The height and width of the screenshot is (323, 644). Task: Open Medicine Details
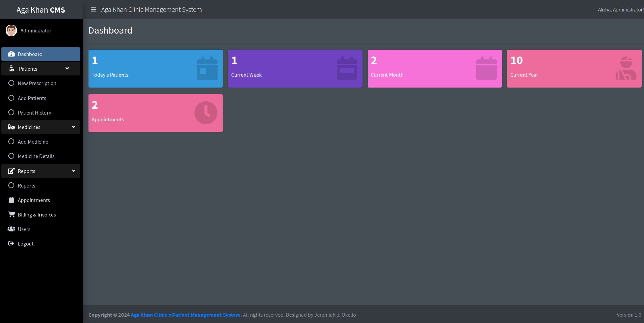[41, 156]
